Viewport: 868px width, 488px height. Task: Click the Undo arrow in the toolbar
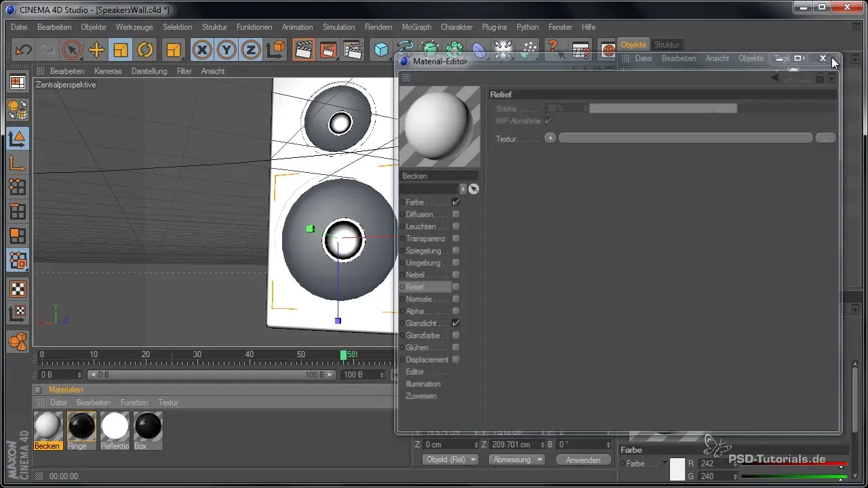coord(24,49)
